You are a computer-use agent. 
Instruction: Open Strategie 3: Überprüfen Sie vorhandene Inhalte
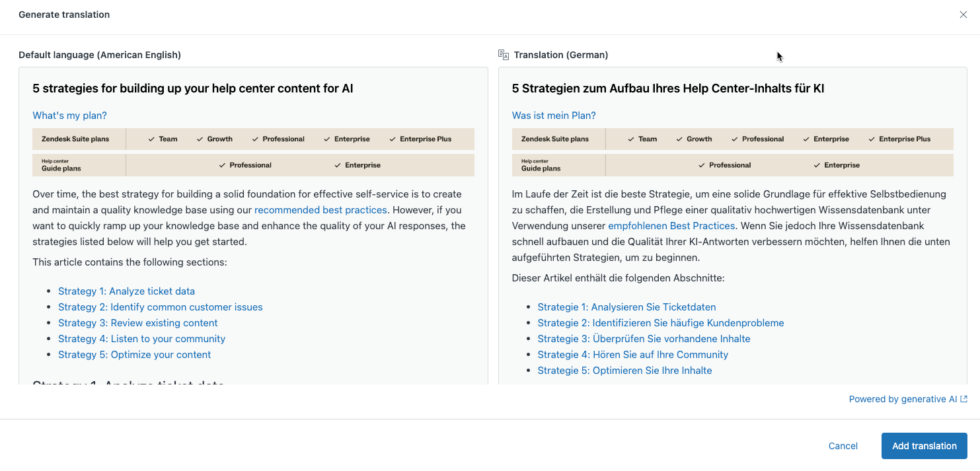(644, 338)
